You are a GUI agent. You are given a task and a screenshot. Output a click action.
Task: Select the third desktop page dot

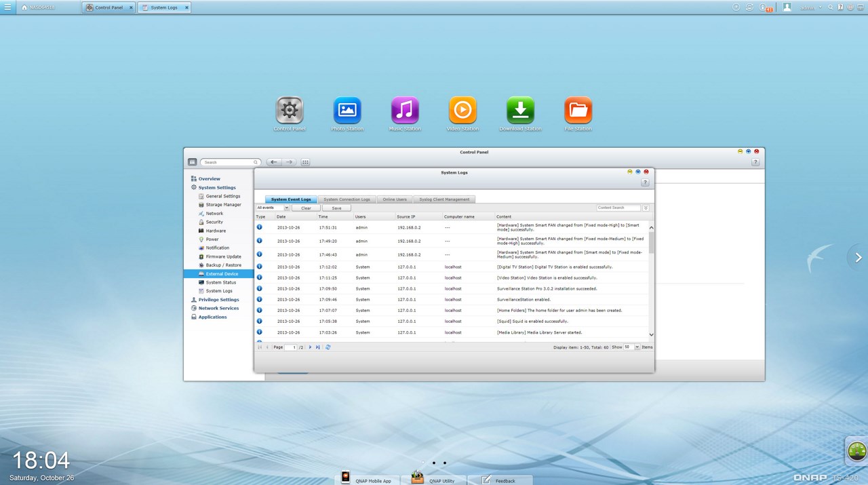445,463
